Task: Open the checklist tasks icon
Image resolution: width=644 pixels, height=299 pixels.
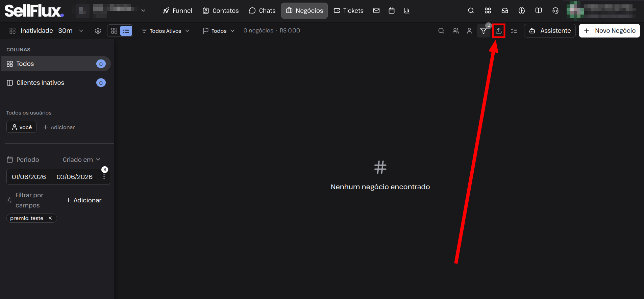Action: [x=514, y=31]
